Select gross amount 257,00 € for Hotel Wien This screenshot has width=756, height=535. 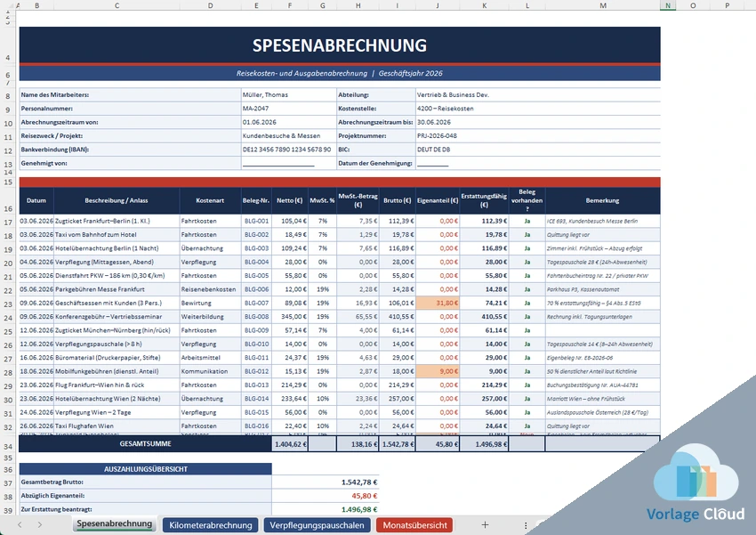coord(398,399)
